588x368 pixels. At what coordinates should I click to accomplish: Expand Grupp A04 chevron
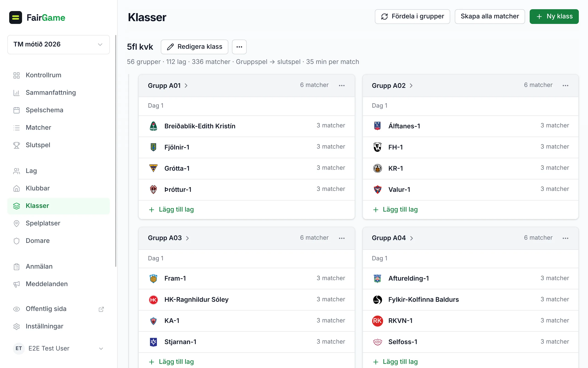(x=411, y=238)
